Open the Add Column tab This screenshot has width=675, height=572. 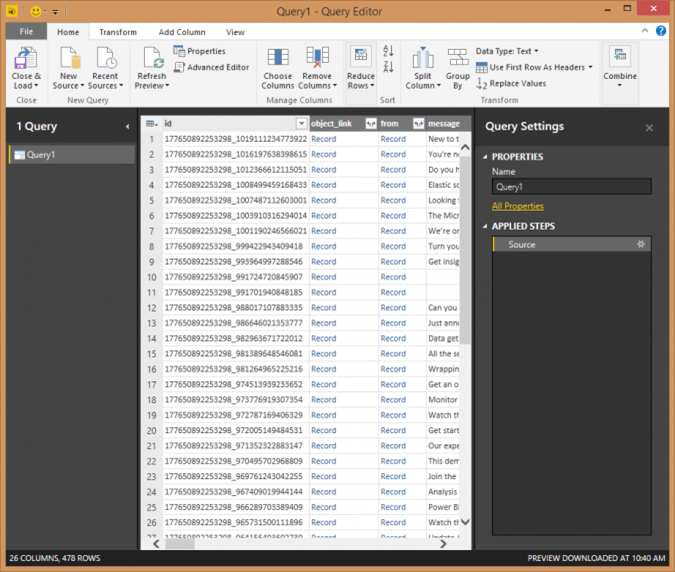point(181,32)
